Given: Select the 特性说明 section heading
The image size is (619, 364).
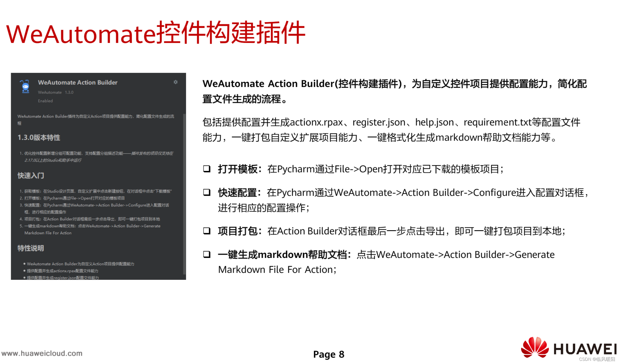Looking at the screenshot, I should pyautogui.click(x=31, y=248).
